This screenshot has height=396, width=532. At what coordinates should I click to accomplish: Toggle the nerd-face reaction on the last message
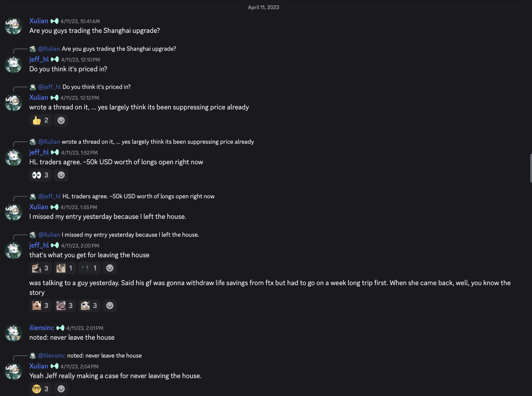pos(40,389)
